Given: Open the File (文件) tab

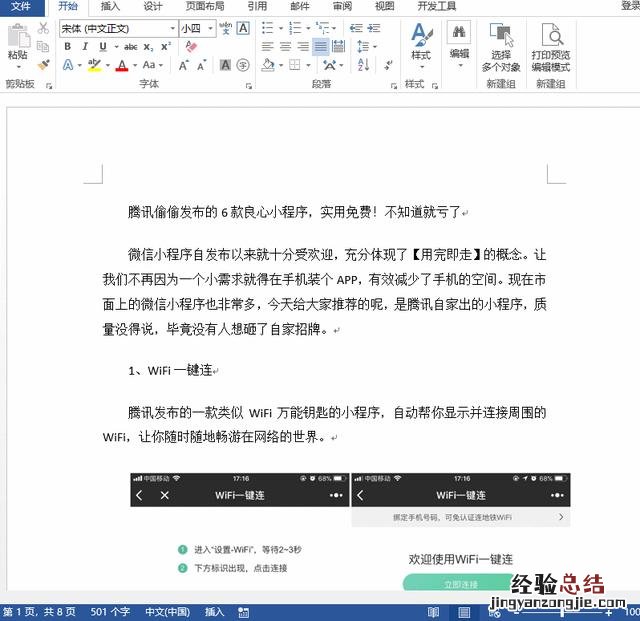Looking at the screenshot, I should [x=22, y=6].
